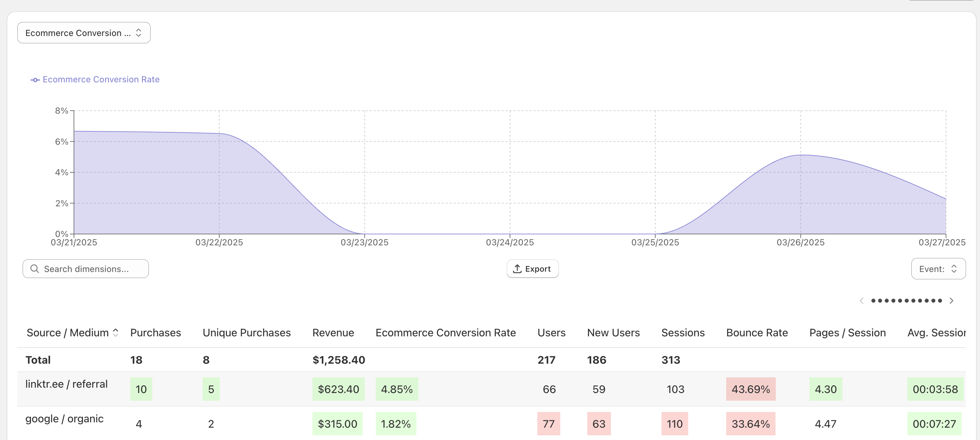The height and width of the screenshot is (440, 980).
Task: Click the Search dimensions input field
Action: tap(91, 269)
